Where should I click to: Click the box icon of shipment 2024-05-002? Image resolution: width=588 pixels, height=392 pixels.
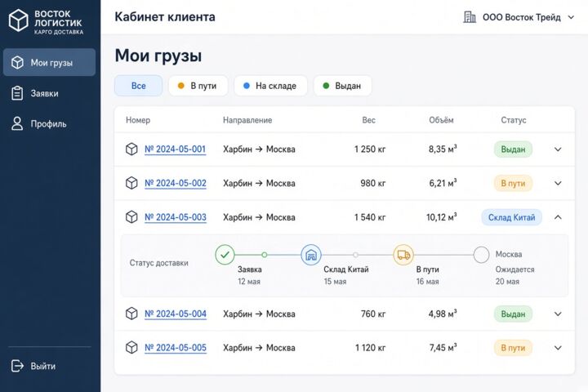131,183
